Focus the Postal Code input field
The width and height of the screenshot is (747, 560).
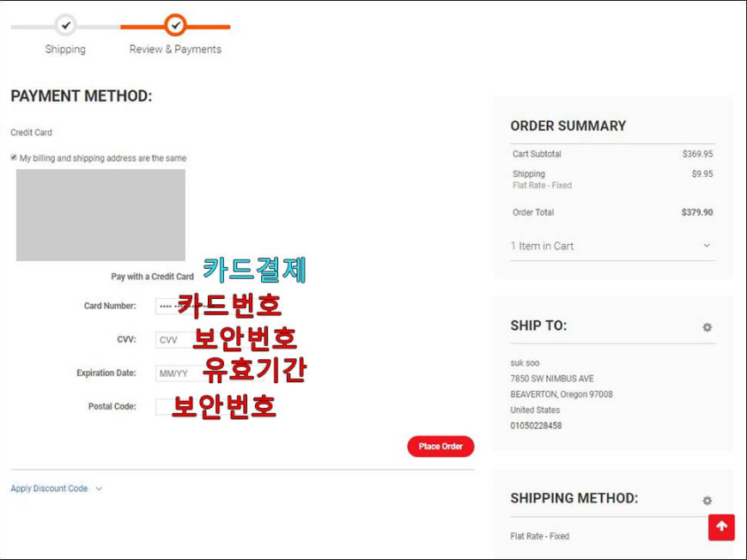210,406
